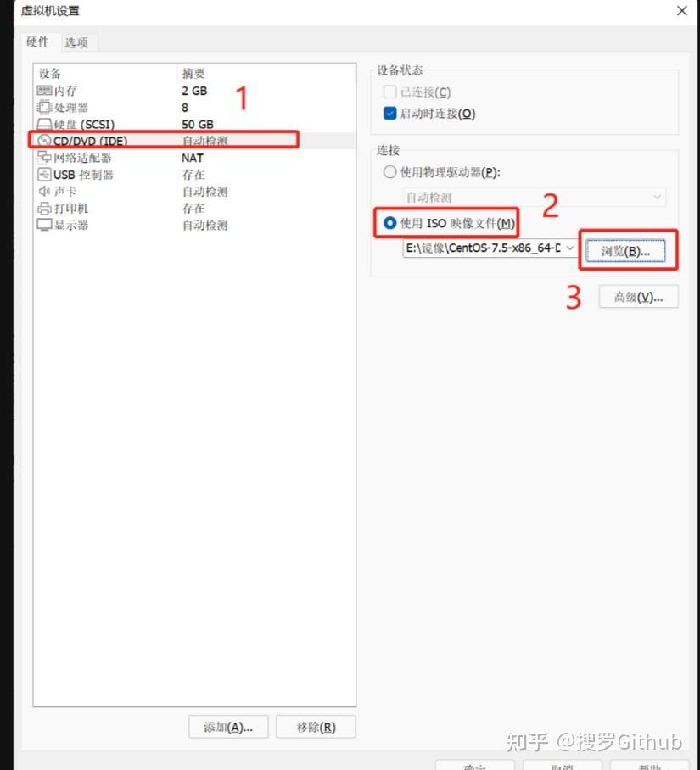Viewport: 700px width, 770px height.
Task: Select the 网络适配器 network adapter icon
Action: 44,157
